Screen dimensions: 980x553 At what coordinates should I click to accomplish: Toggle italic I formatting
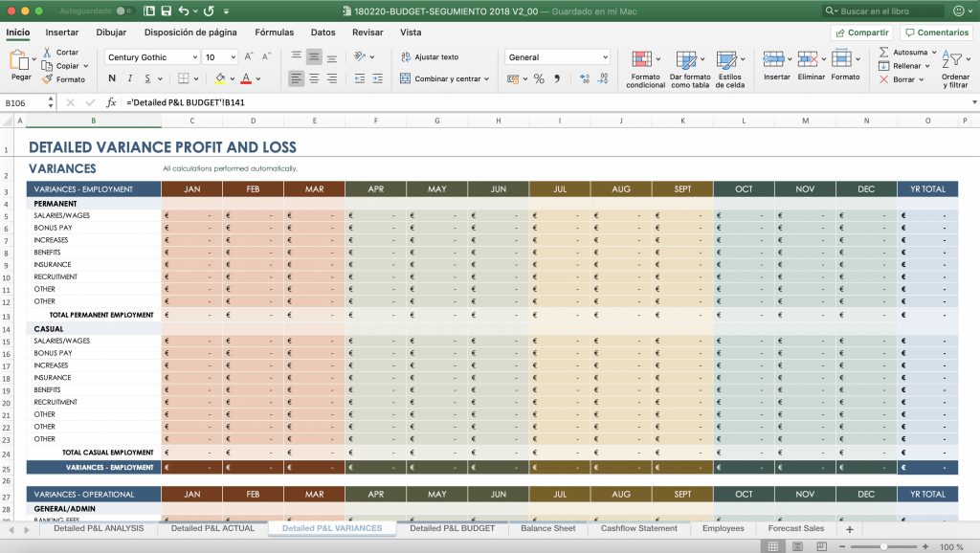[129, 78]
